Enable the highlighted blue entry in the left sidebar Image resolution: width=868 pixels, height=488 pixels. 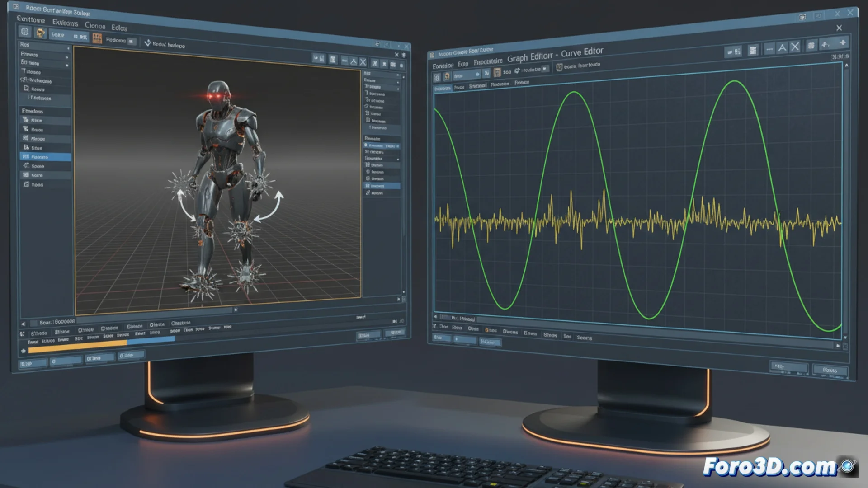pyautogui.click(x=45, y=157)
